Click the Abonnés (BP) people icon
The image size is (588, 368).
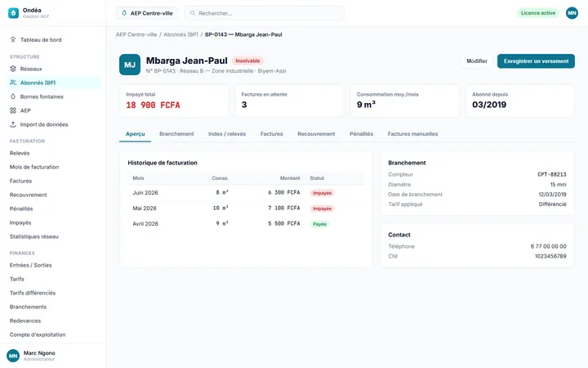pyautogui.click(x=13, y=83)
